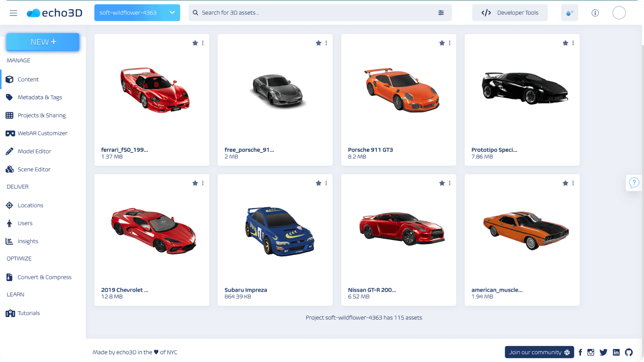Open options menu for free_porsche_91 asset
This screenshot has height=362, width=644.
pos(326,43)
